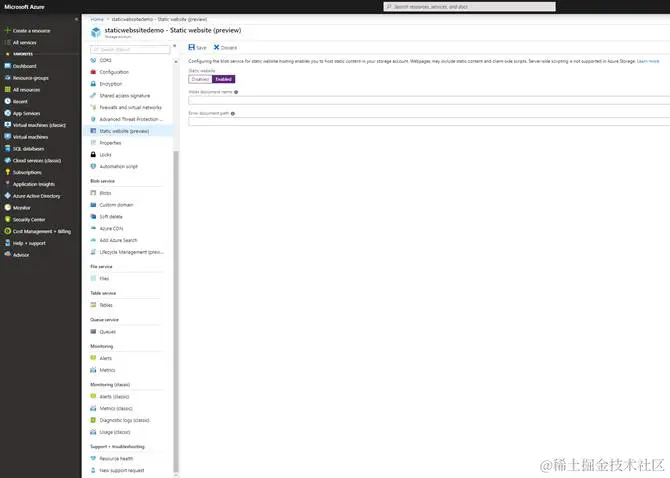The width and height of the screenshot is (670, 478).
Task: Click the Metrics chart icon under Monitoring
Action: tap(93, 370)
